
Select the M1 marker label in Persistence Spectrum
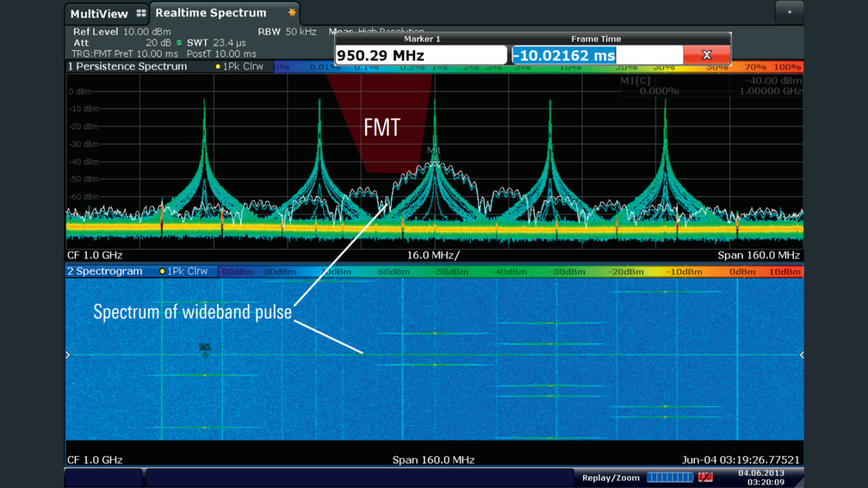[434, 150]
